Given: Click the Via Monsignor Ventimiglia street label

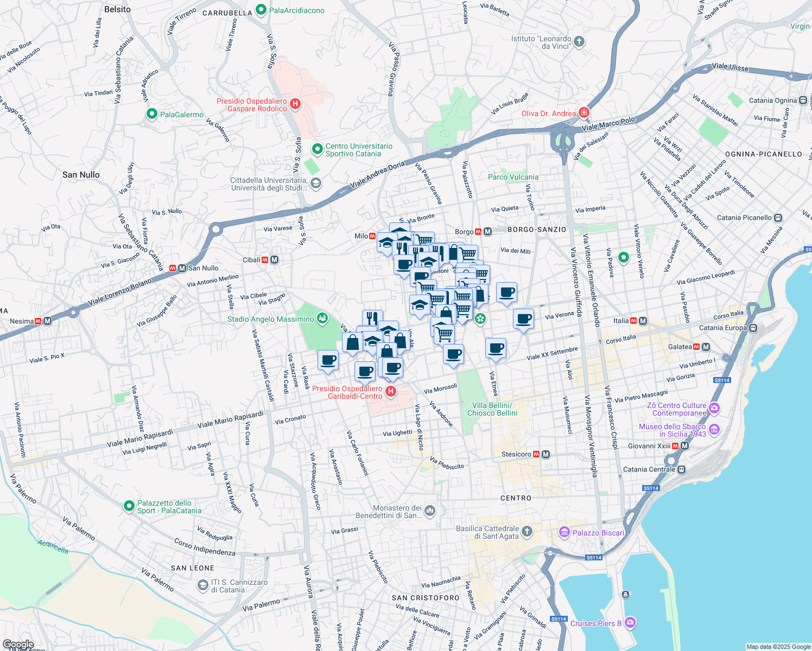Looking at the screenshot, I should (591, 436).
